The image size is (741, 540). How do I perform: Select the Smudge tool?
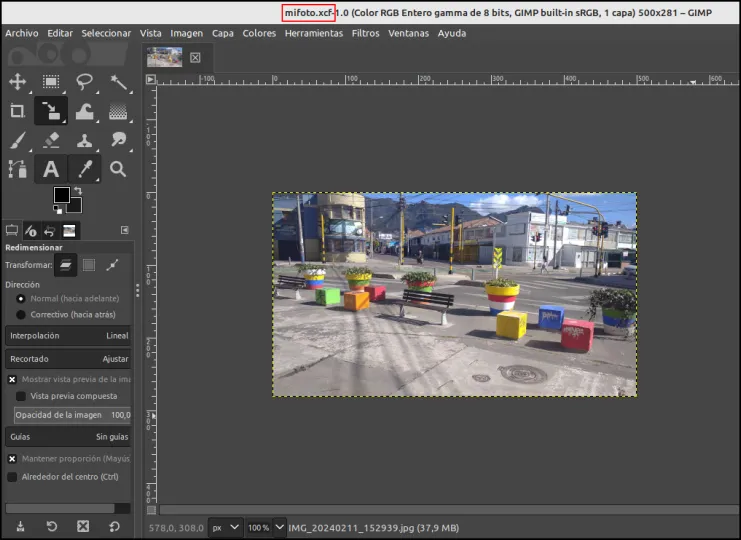[x=118, y=140]
